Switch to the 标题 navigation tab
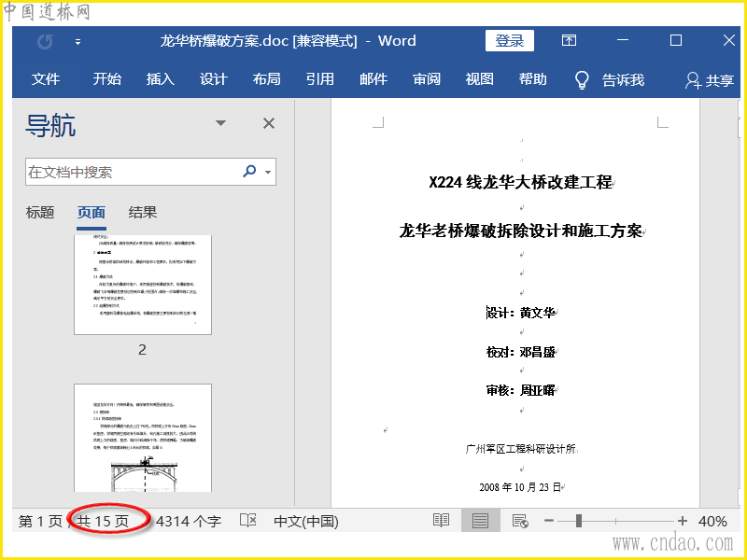The image size is (747, 560). click(40, 213)
